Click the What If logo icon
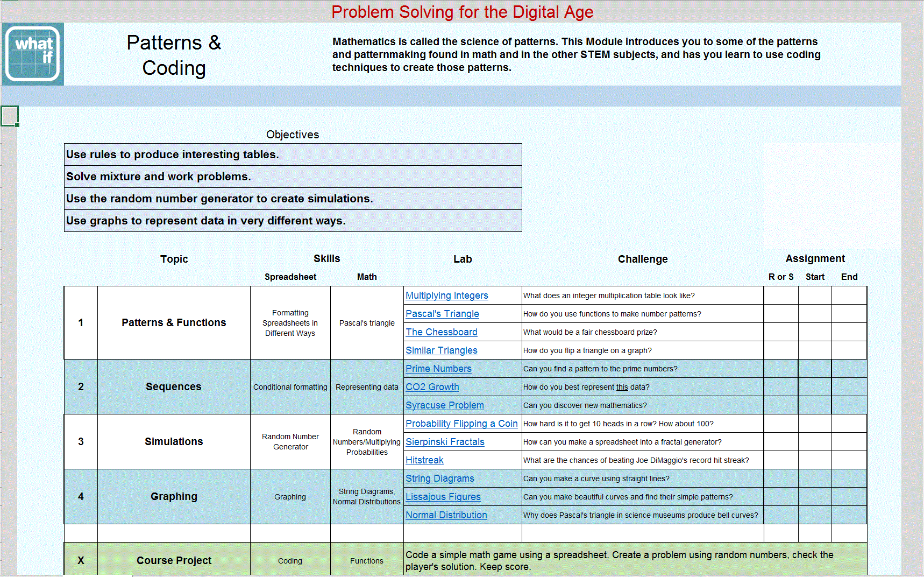 (x=33, y=54)
